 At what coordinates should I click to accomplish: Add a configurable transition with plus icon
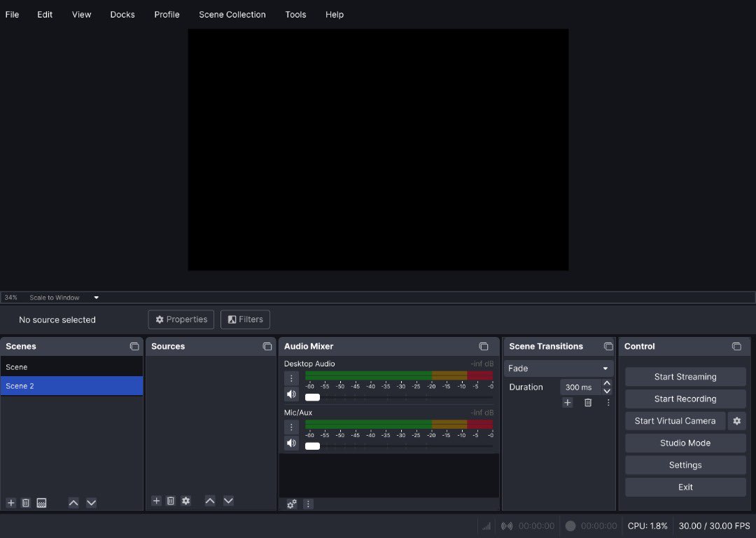(x=568, y=402)
